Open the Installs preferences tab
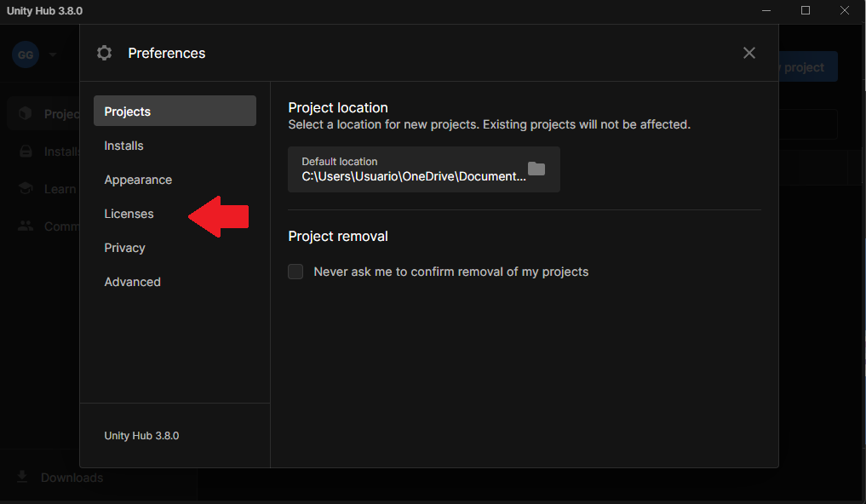The width and height of the screenshot is (866, 504). point(175,146)
